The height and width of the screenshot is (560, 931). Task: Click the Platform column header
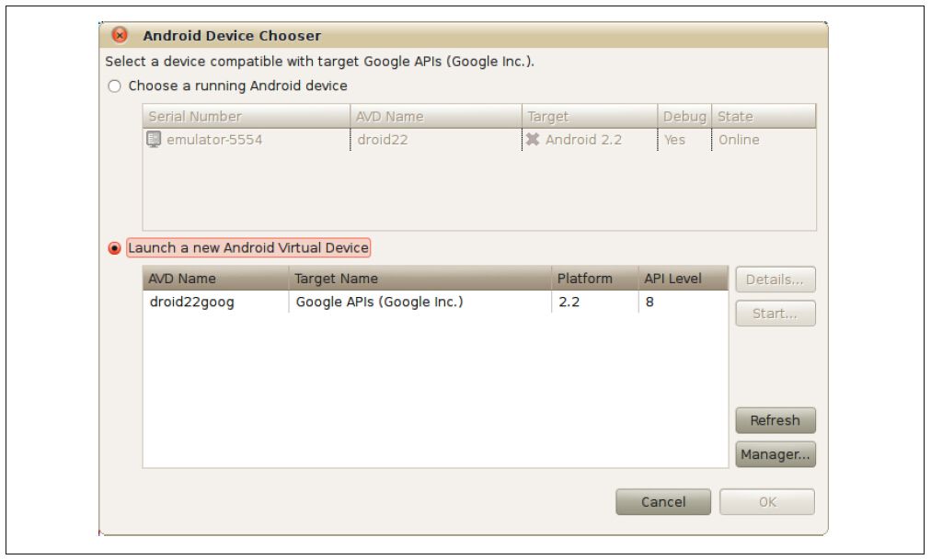[595, 279]
